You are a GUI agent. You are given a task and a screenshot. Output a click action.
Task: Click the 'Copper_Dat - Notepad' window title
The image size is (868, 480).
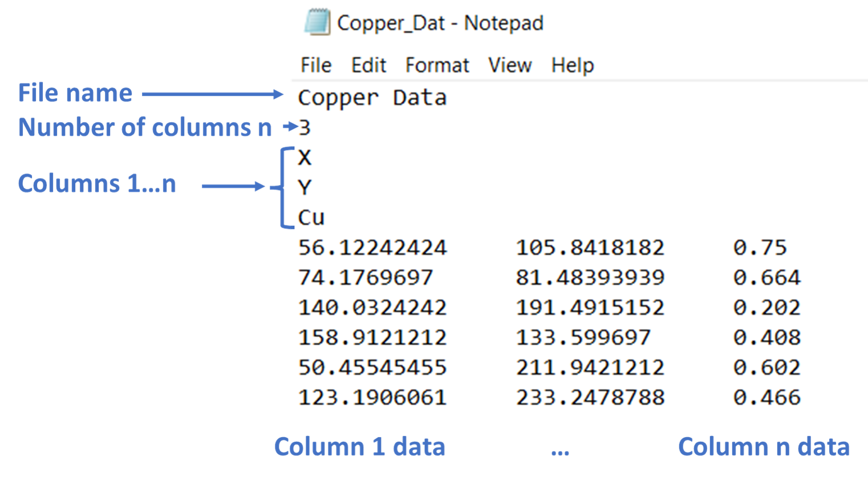440,23
